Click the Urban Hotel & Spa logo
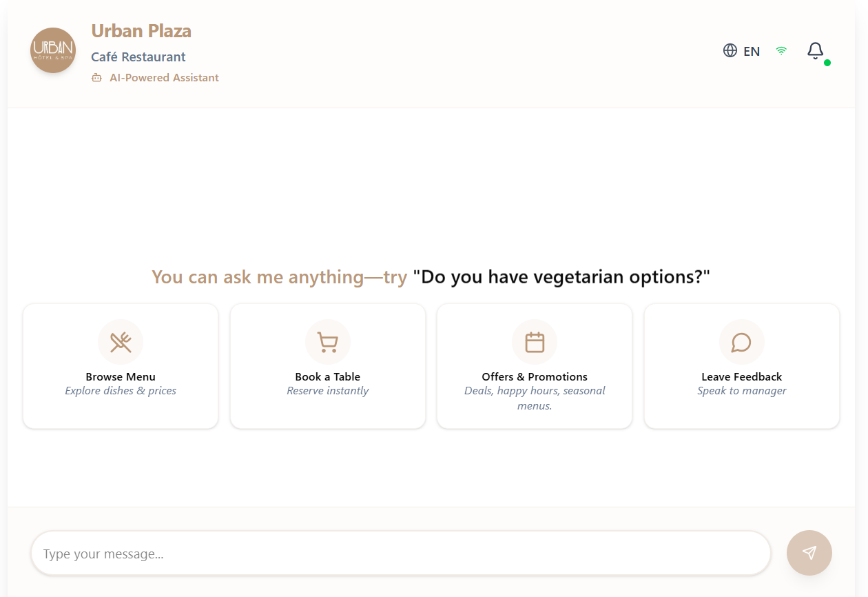Screen dimensions: 868x597 coord(52,50)
